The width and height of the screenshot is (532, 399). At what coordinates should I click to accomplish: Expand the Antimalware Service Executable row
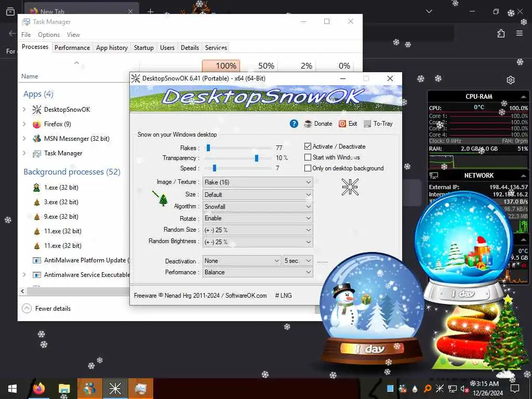click(x=24, y=274)
